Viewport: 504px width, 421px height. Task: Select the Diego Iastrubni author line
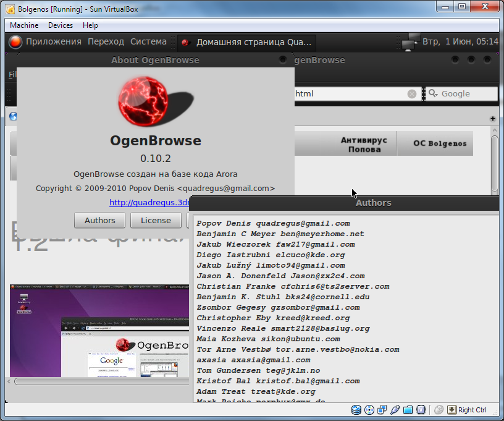point(271,255)
